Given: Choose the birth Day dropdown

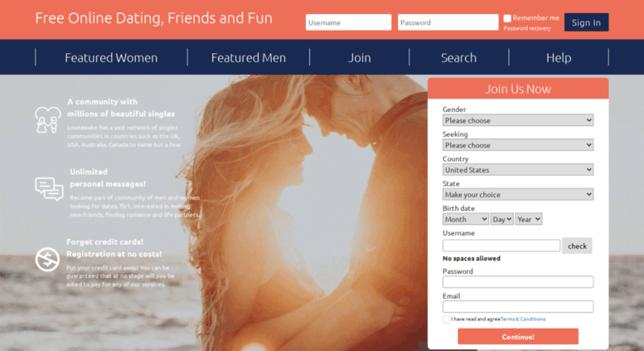Looking at the screenshot, I should 502,219.
